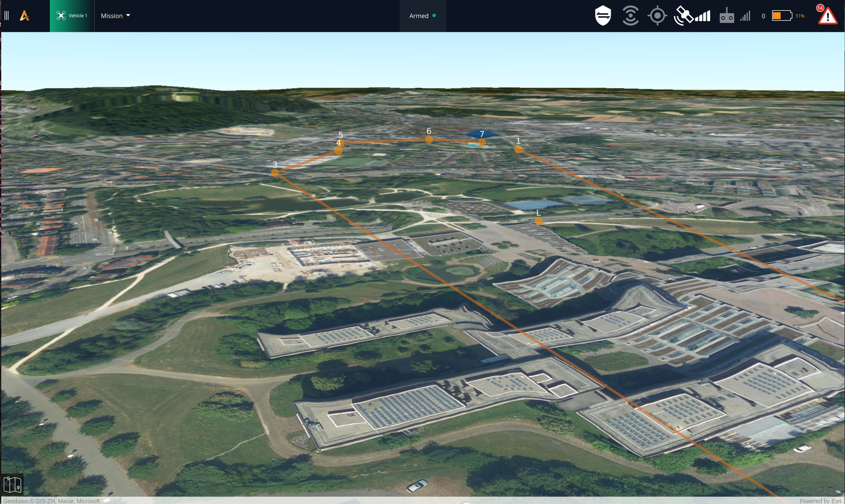Viewport: 845px width, 504px height.
Task: Toggle the 2D/3D map view button
Action: [x=12, y=484]
